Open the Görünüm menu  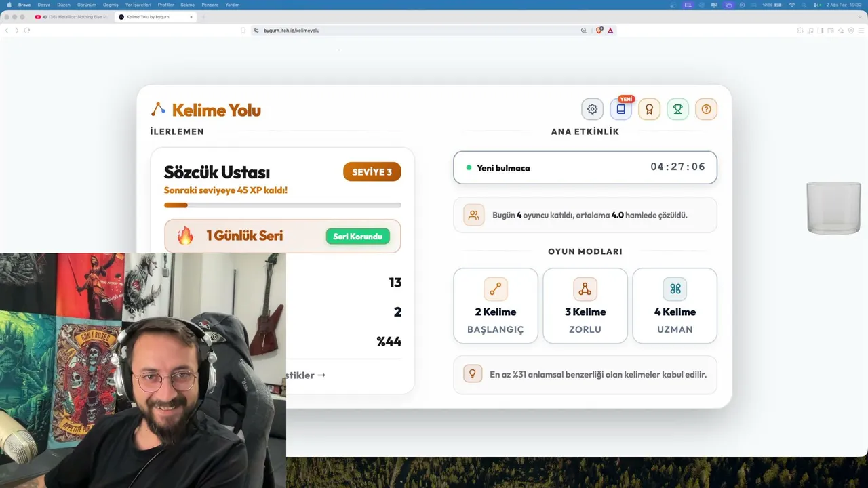(87, 5)
